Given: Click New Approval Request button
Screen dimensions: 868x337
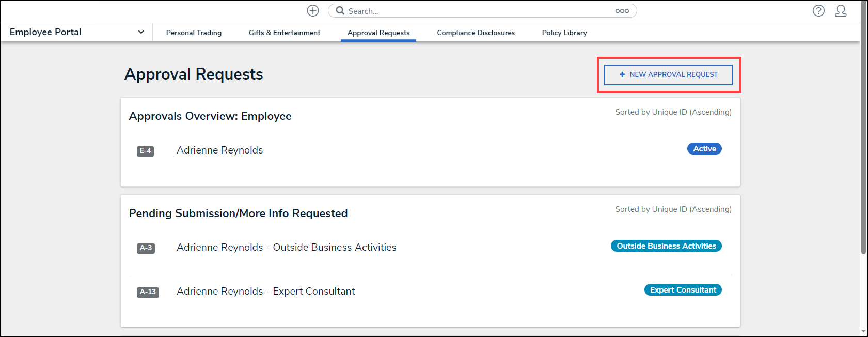Looking at the screenshot, I should click(x=668, y=74).
